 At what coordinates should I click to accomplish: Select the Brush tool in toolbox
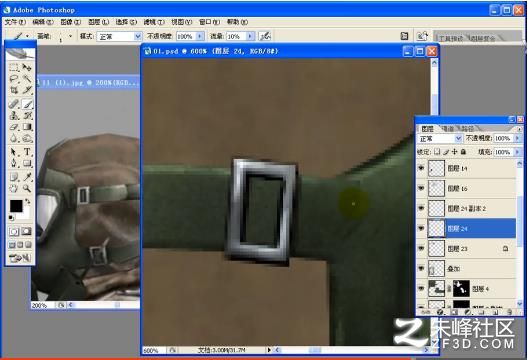click(x=27, y=104)
